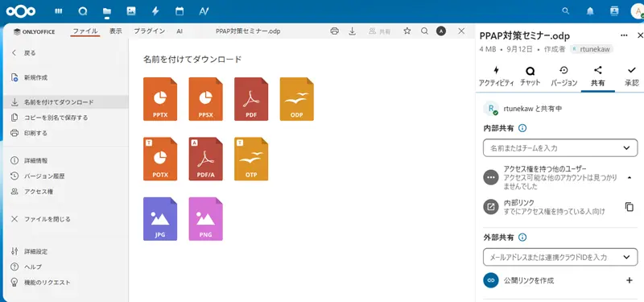Screen dimensions: 644x302
Task: Open the AI tab
Action: point(180,31)
